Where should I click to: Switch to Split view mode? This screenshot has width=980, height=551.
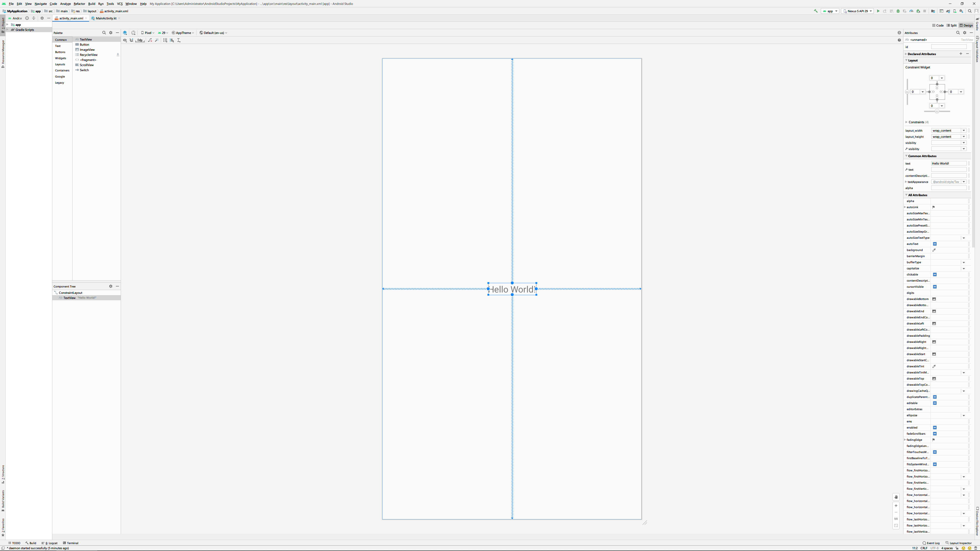pos(951,26)
